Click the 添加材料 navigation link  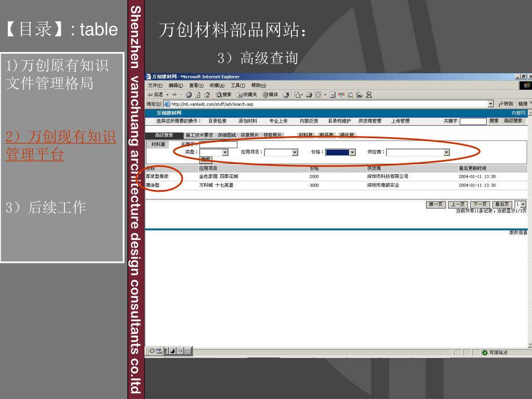tap(248, 121)
